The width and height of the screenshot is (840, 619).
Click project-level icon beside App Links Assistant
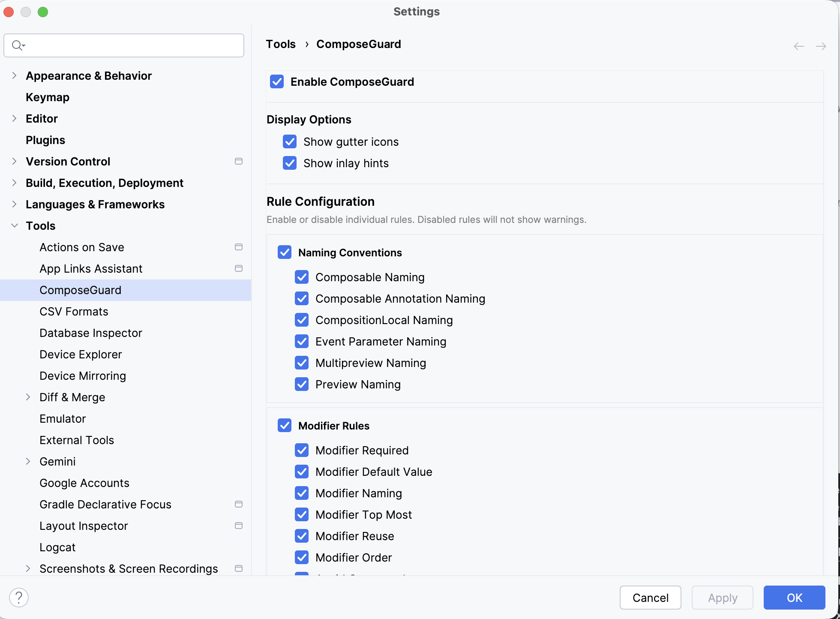tap(239, 268)
